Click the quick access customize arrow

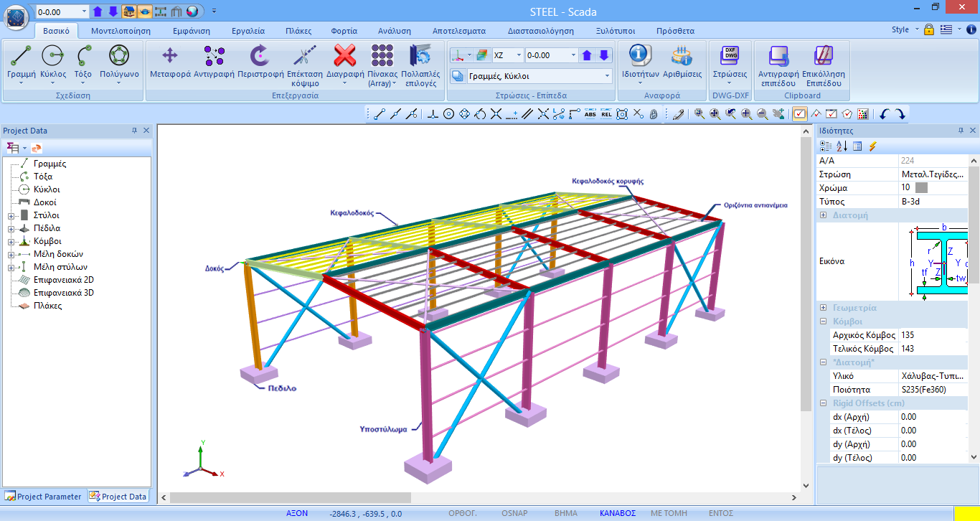(214, 11)
